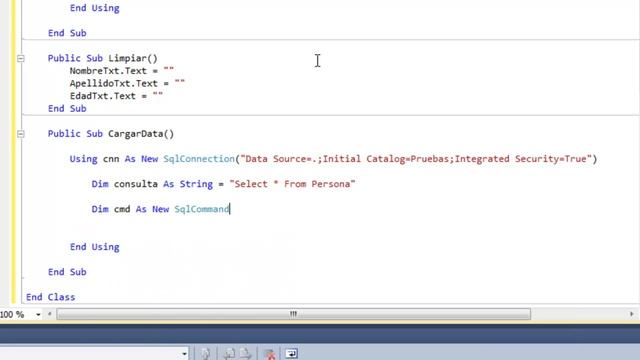
Task: Click End Sub closing CargarData
Action: point(67,272)
